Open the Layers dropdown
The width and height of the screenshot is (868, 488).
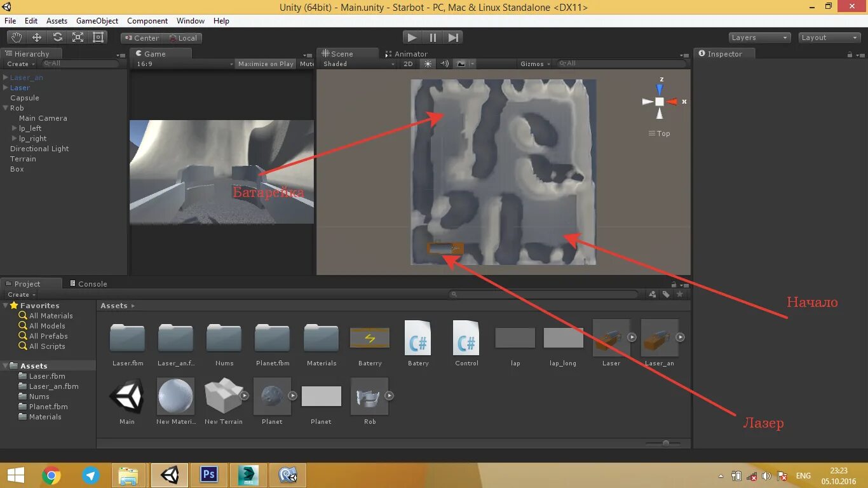coord(759,37)
